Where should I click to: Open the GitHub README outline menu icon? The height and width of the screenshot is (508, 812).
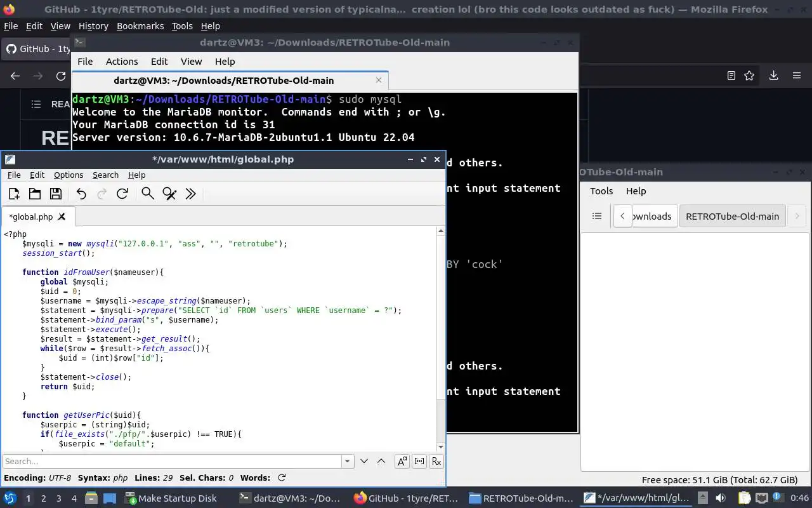point(36,104)
